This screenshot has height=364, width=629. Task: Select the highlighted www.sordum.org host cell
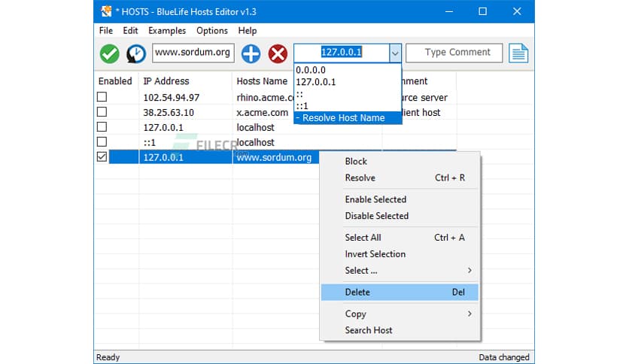[274, 157]
